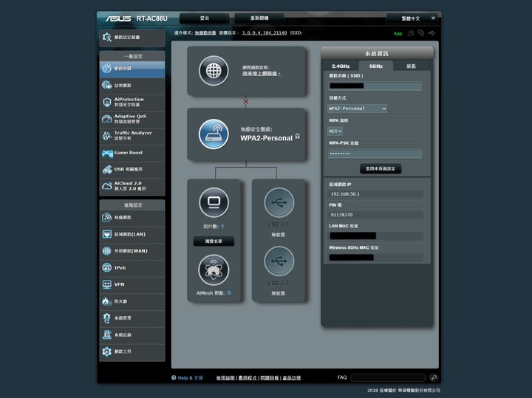This screenshot has height=398, width=532.
Task: Click the LAN IP value 192.168.50.1
Action: pyautogui.click(x=345, y=194)
